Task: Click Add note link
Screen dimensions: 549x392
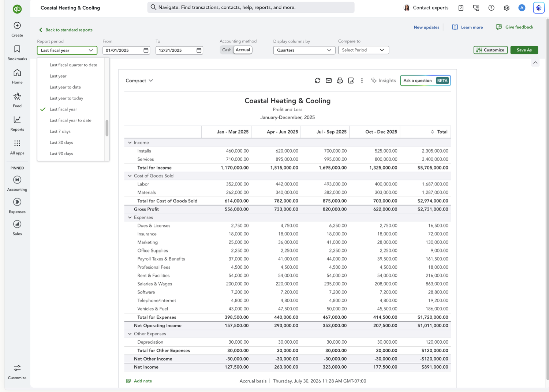Action: coord(139,381)
